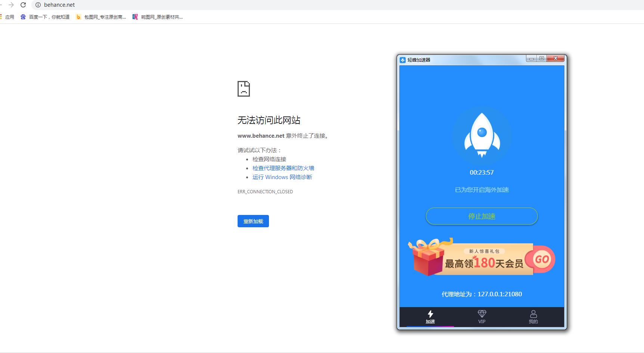This screenshot has height=353, width=644.
Task: Switch to the 我的 tab
Action: 533,317
